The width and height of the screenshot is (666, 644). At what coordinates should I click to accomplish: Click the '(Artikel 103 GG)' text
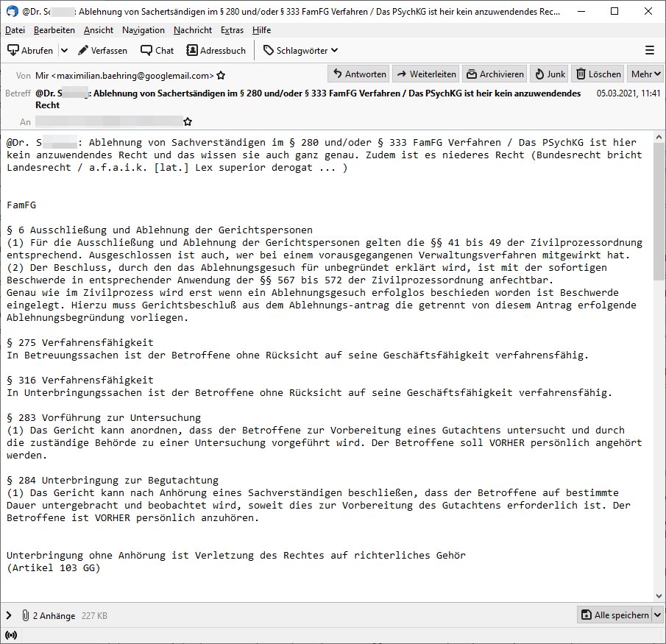(54, 568)
